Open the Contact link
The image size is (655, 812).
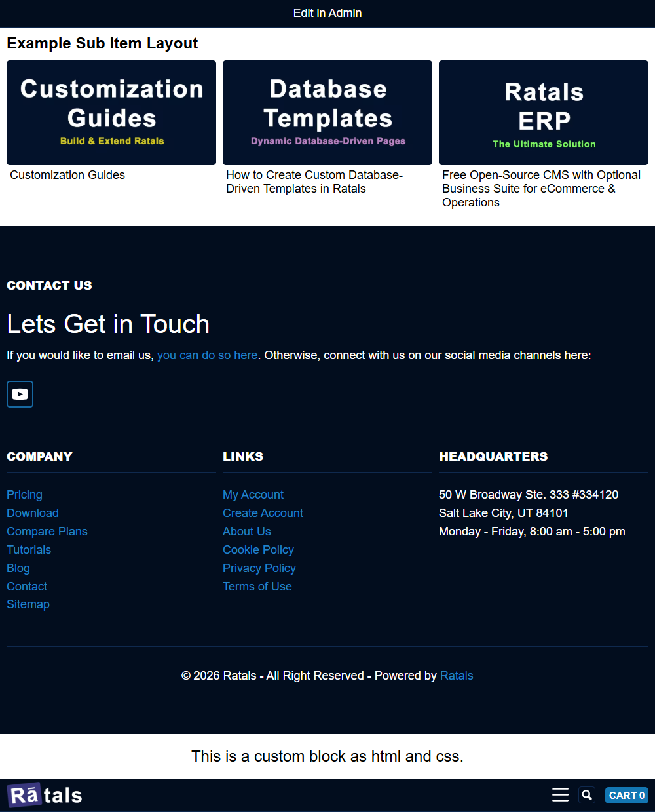point(27,587)
